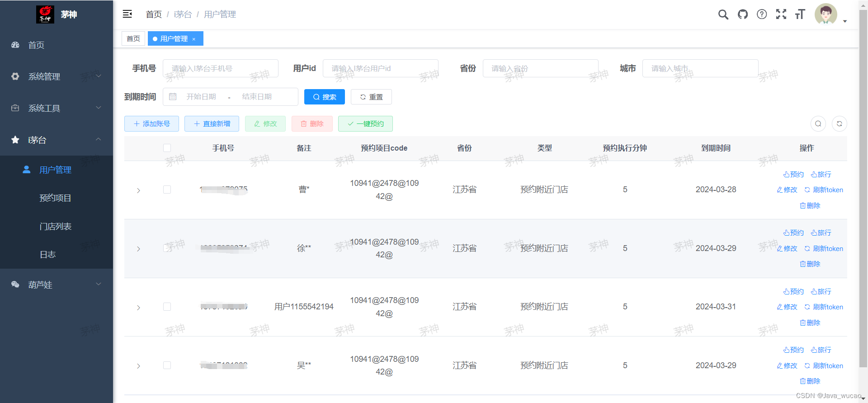Expand the 曹* row details arrow
The image size is (868, 403).
tap(138, 190)
